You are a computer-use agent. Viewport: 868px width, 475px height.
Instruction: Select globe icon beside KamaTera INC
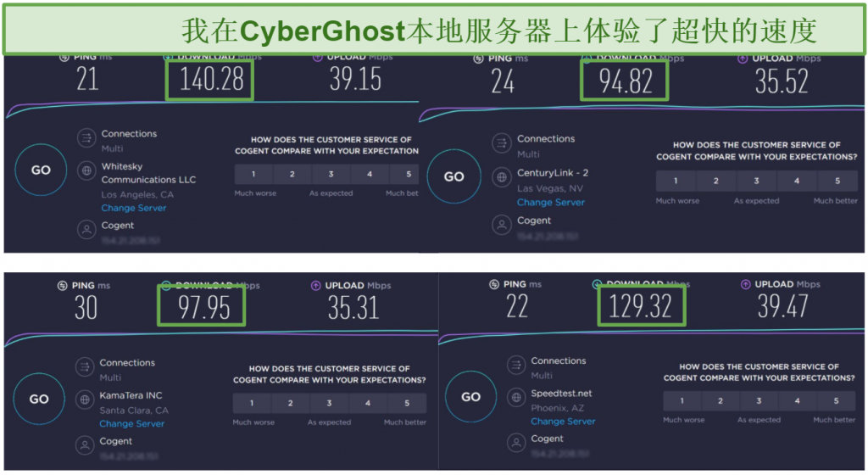(x=85, y=400)
